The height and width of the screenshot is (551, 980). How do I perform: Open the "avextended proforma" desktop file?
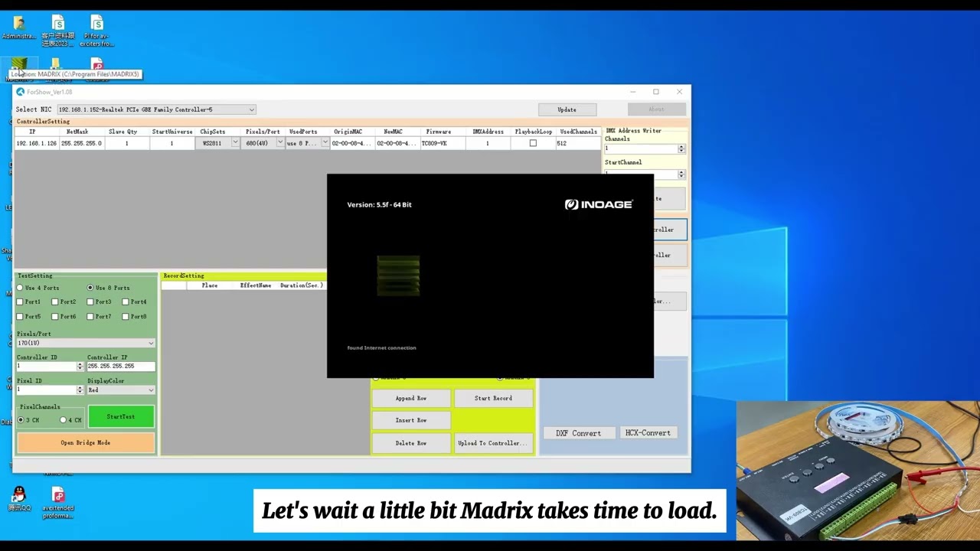coord(58,503)
